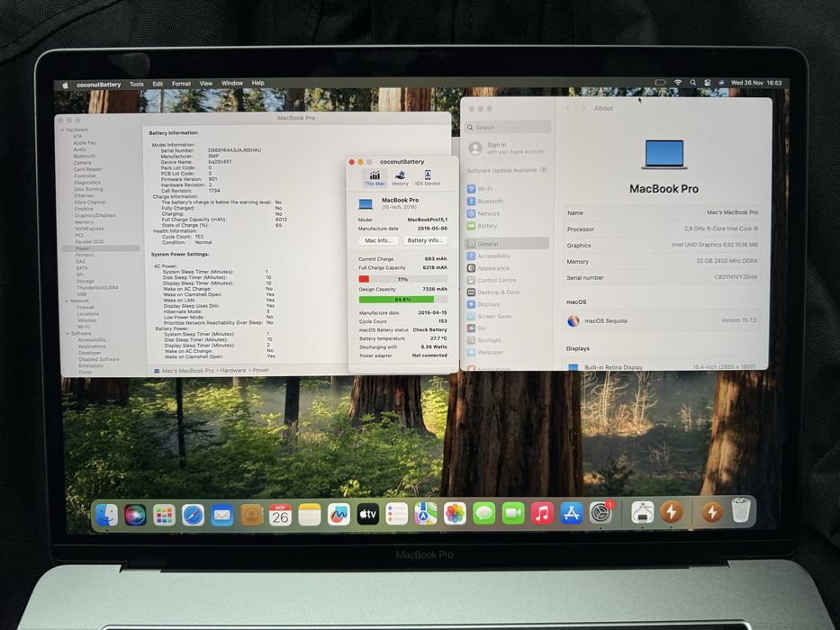Click the red 11% charge bar
Viewport: 840px width, 630px height.
click(x=364, y=279)
